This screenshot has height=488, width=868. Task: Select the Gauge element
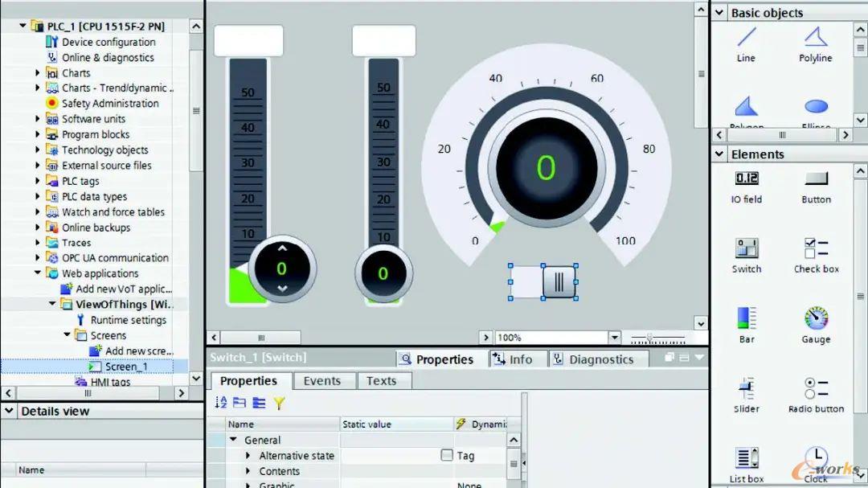tap(816, 325)
